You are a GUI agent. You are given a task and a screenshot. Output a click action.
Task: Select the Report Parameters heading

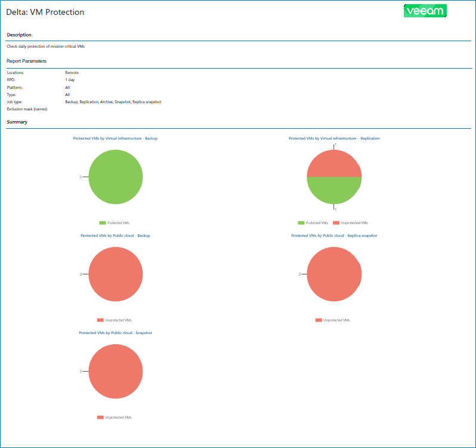click(x=26, y=61)
